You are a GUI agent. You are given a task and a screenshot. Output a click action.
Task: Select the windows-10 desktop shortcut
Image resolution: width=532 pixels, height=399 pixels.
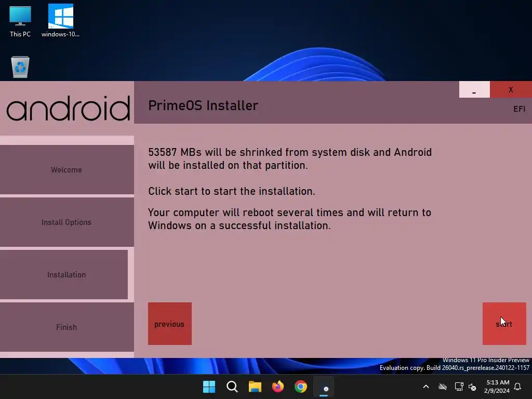point(60,21)
